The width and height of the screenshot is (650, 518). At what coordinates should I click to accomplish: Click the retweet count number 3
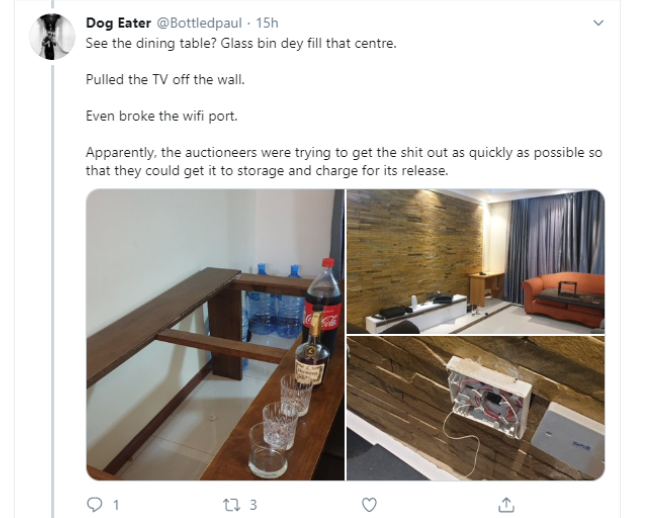click(253, 505)
